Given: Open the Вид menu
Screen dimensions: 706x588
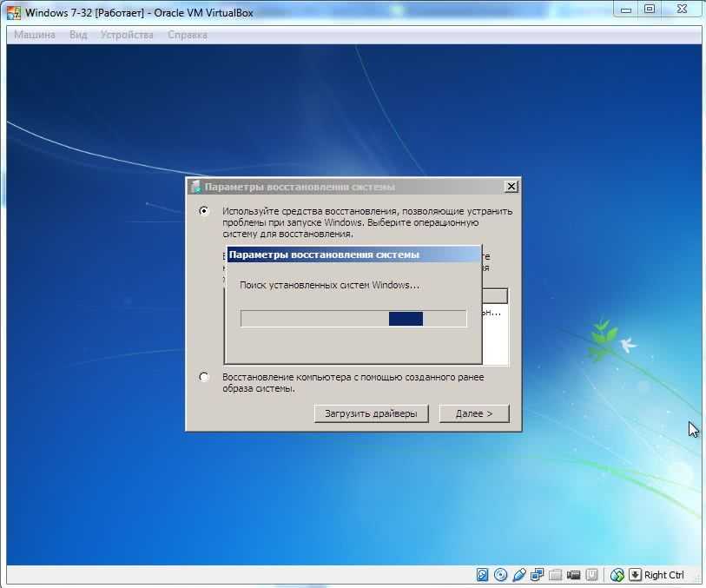Looking at the screenshot, I should (78, 35).
